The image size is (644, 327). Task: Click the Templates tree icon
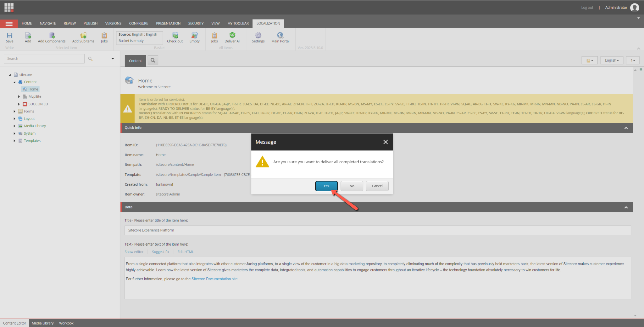[20, 141]
